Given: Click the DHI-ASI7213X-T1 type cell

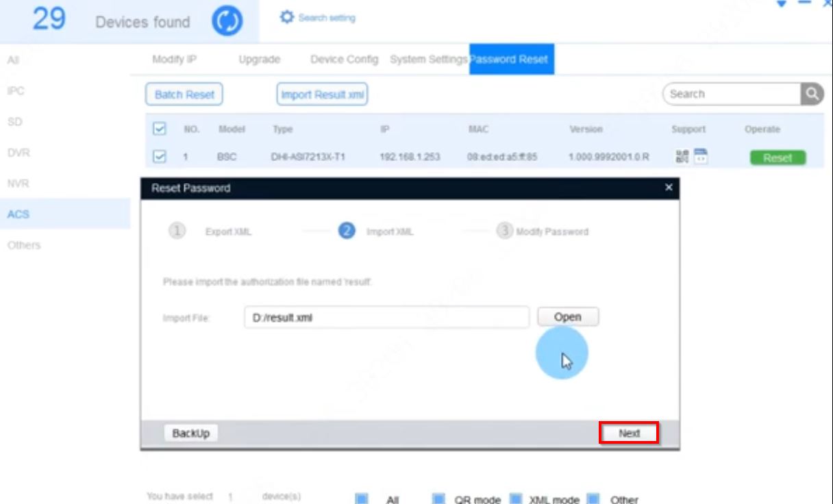Looking at the screenshot, I should click(308, 157).
